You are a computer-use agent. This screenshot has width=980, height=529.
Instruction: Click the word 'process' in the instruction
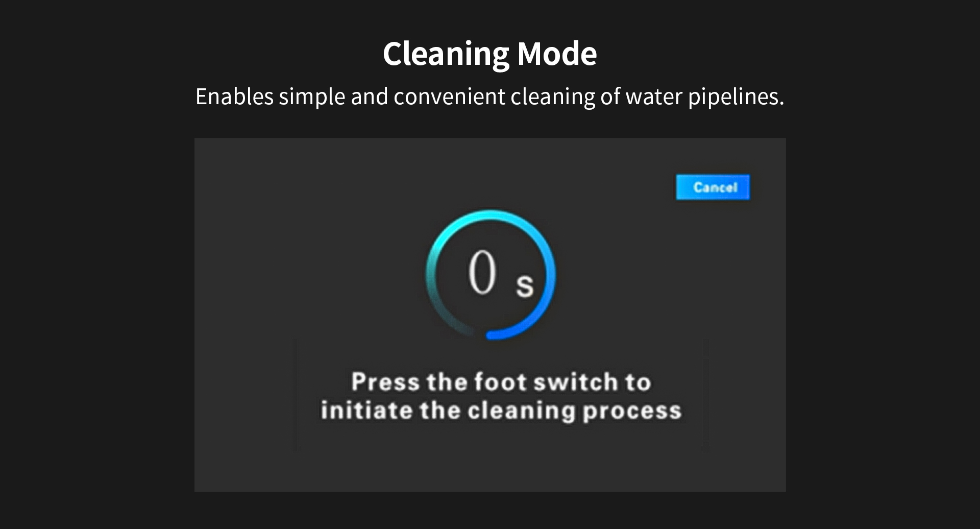point(632,412)
